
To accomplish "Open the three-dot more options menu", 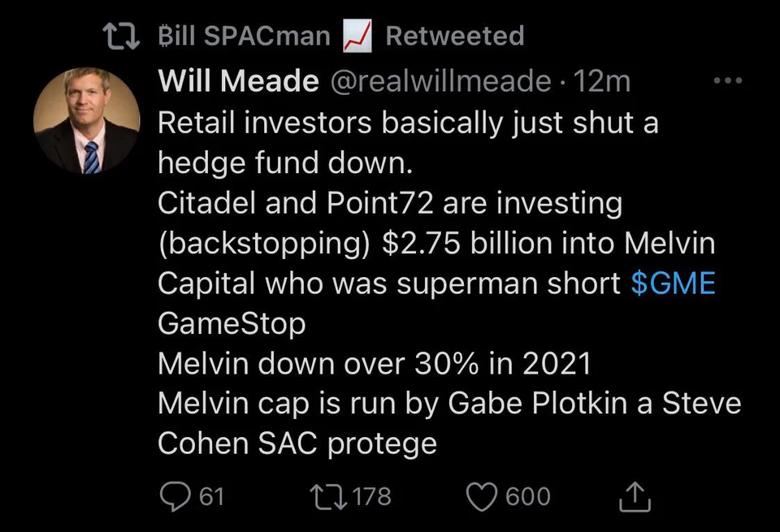I will (727, 81).
